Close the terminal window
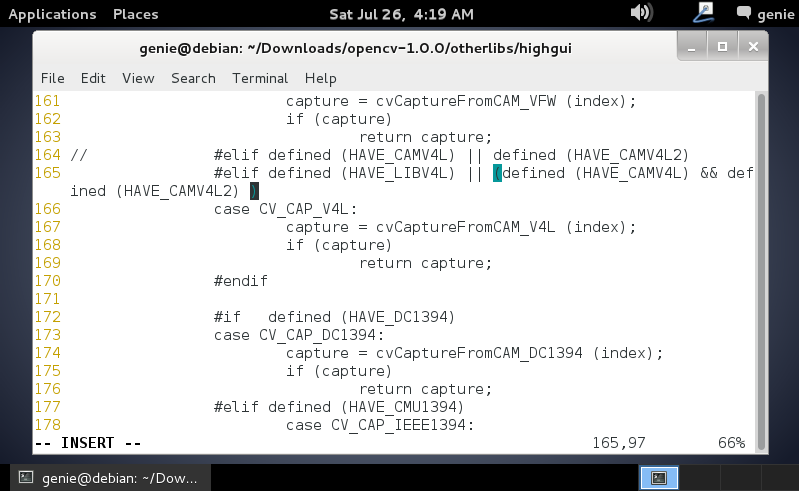Image resolution: width=799 pixels, height=491 pixels. (753, 47)
